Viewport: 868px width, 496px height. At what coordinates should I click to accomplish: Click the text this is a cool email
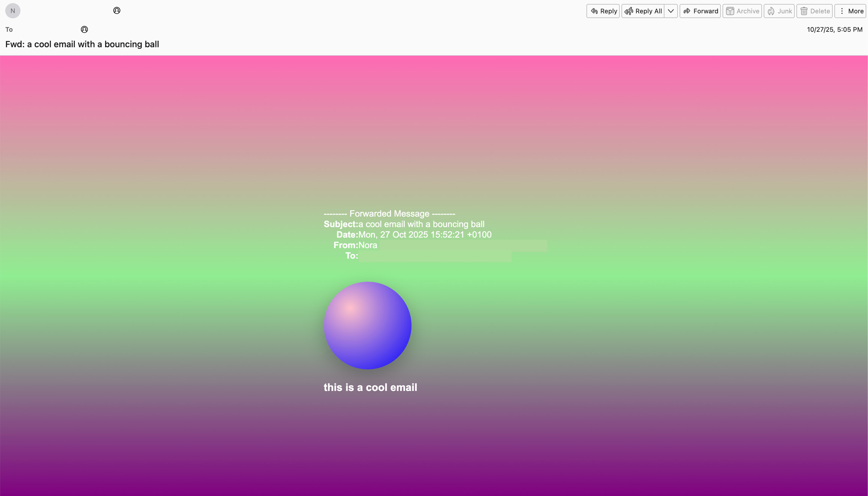(x=370, y=387)
